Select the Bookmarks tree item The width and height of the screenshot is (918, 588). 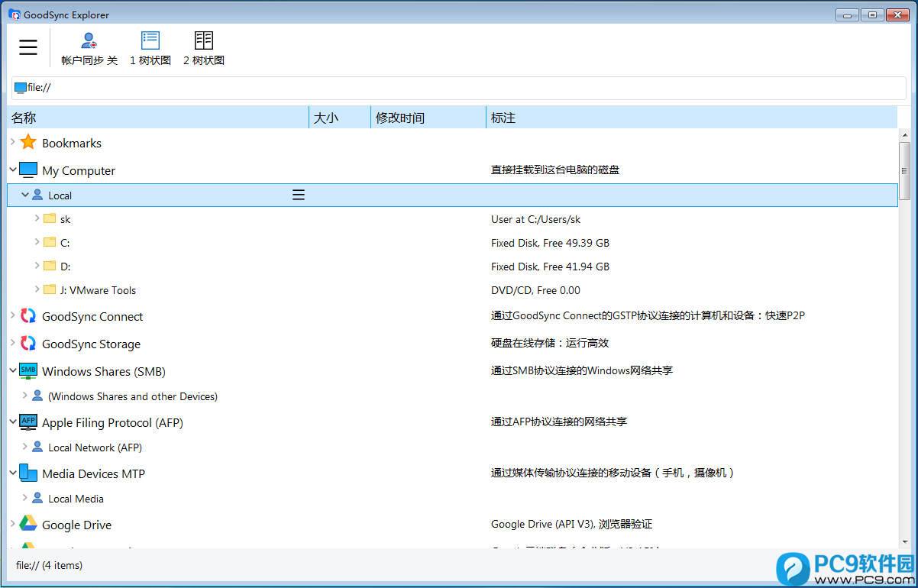click(72, 143)
